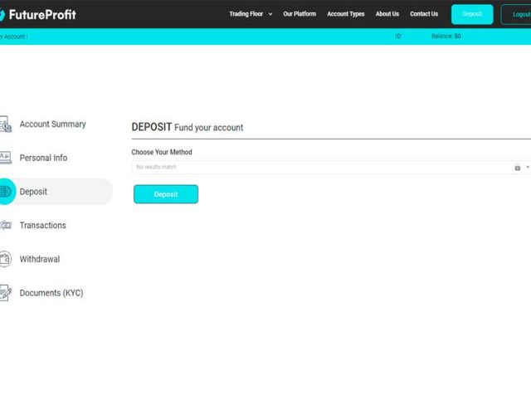The image size is (531, 420).
Task: Click the teal Deposit sidebar icon
Action: click(6, 192)
